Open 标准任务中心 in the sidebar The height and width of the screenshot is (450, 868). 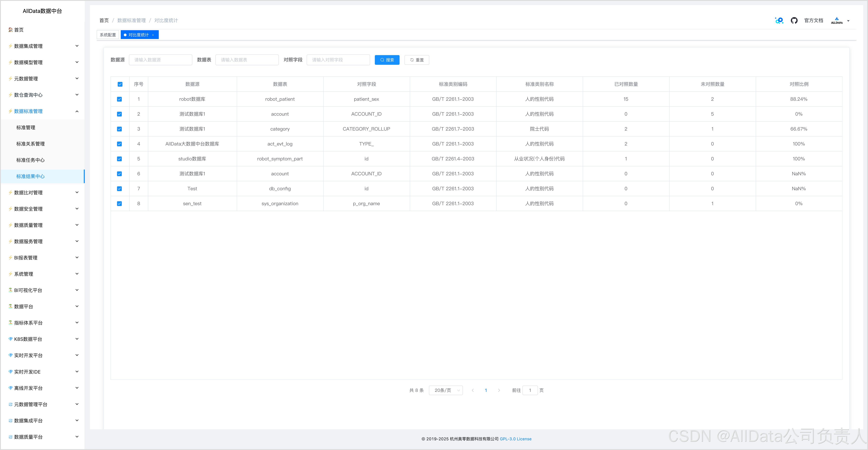[30, 160]
